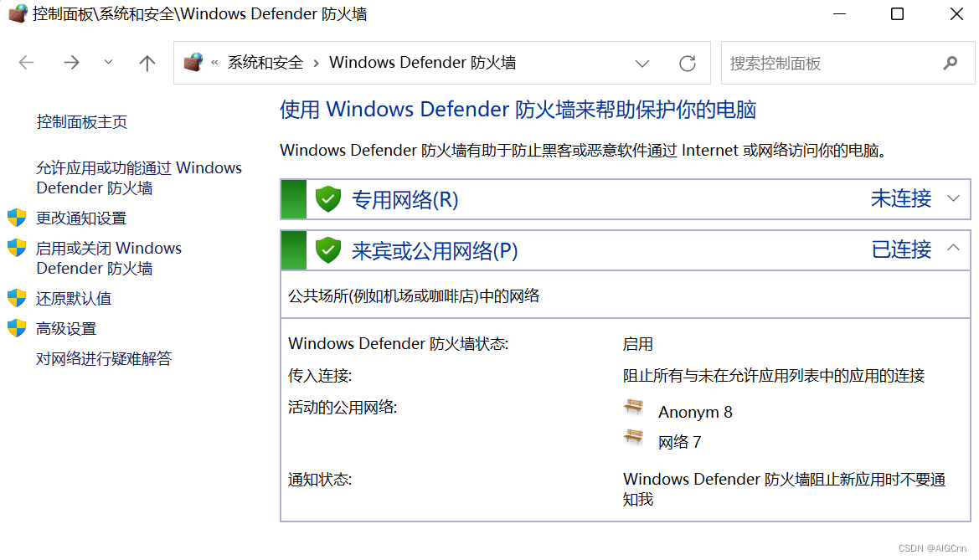The height and width of the screenshot is (560, 979).
Task: Click the network icon for 网络 7
Action: pos(634,436)
